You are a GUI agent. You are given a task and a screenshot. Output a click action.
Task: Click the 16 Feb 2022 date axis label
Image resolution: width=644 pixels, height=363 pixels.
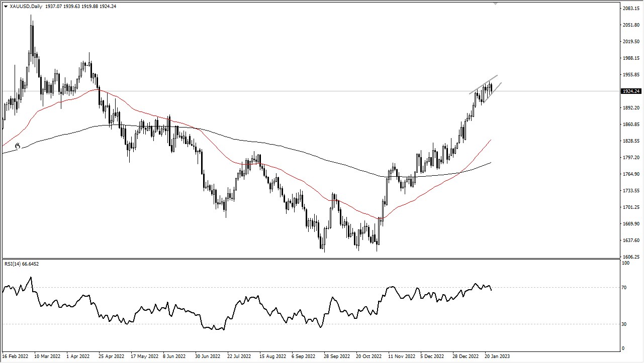[x=16, y=356]
